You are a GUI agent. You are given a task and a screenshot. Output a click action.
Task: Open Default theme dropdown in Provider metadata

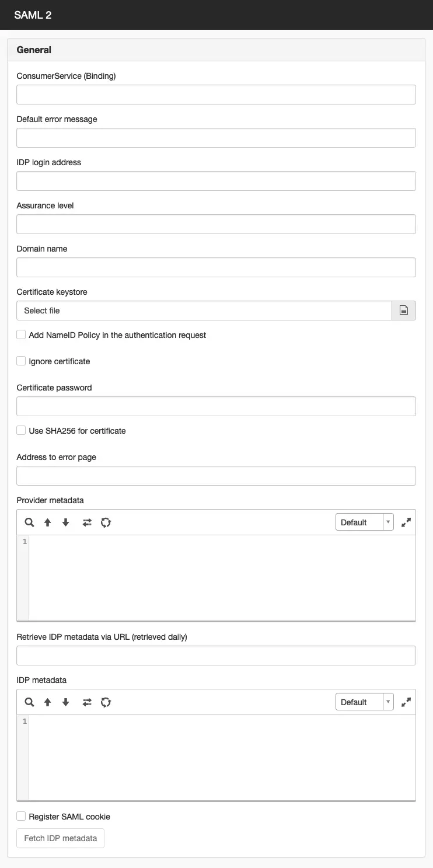365,522
